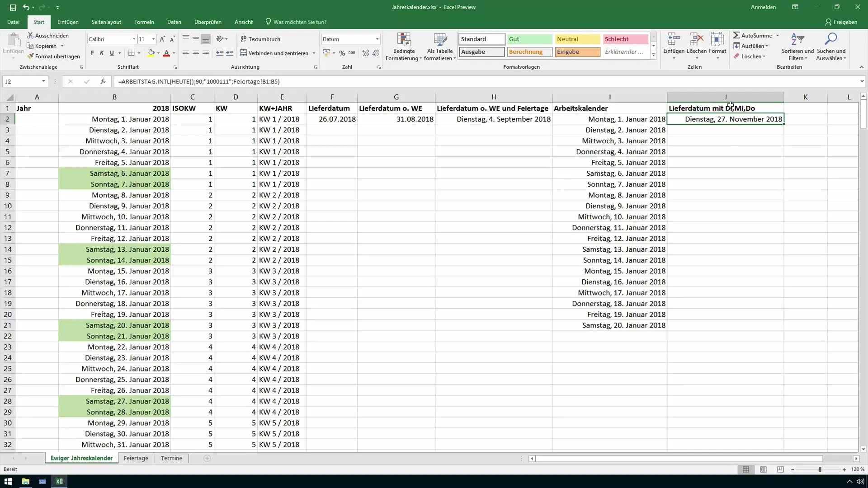Apply the Schlecht cell style

pos(626,39)
